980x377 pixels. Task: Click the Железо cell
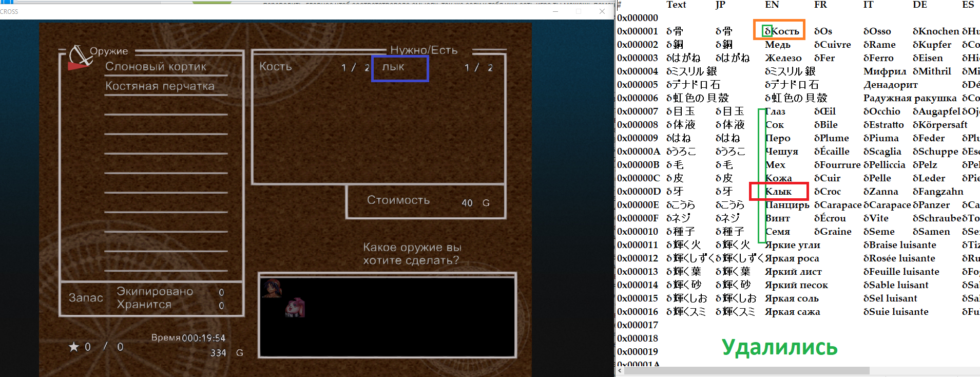click(783, 58)
